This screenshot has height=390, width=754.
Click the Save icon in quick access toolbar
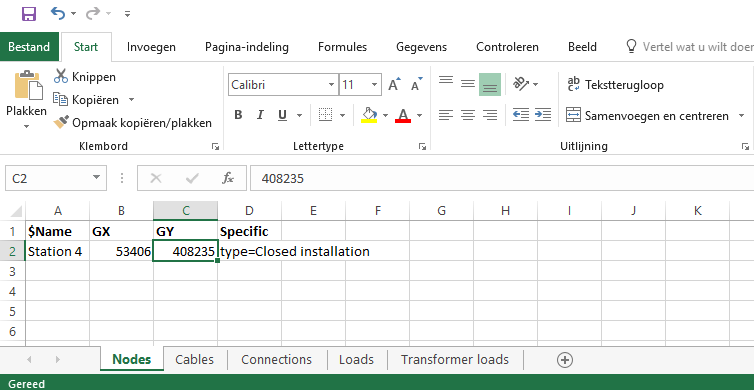29,13
